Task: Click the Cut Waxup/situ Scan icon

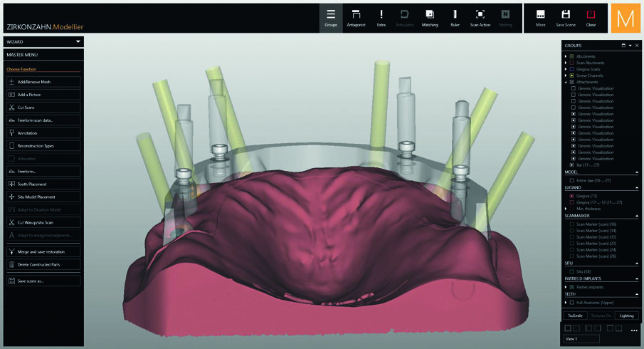Action: pyautogui.click(x=11, y=222)
